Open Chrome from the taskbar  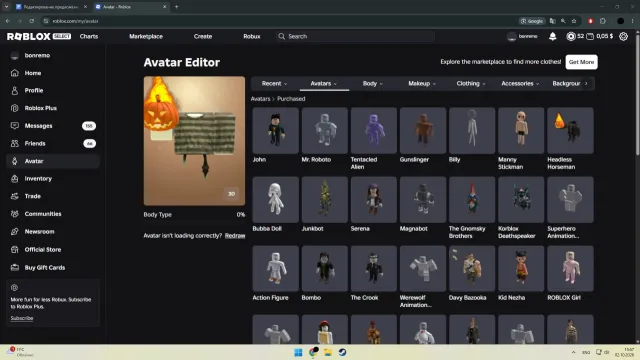[x=313, y=352]
